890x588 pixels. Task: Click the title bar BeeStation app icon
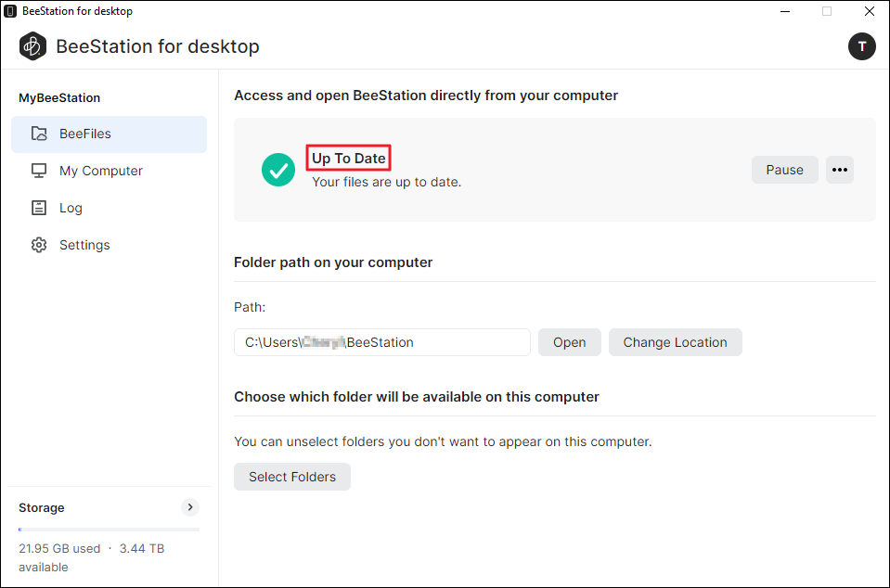(x=10, y=11)
